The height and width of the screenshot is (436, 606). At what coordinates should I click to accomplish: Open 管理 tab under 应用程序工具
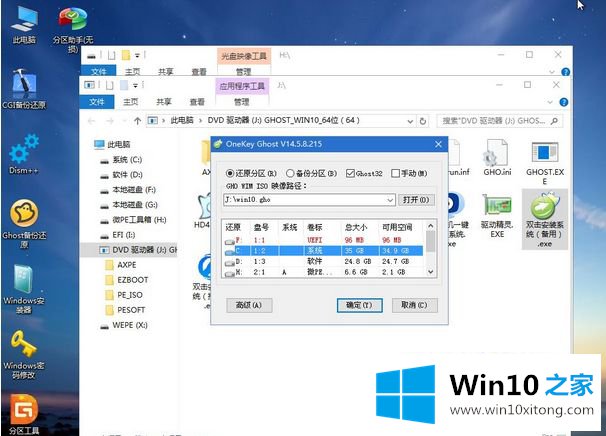click(x=242, y=102)
